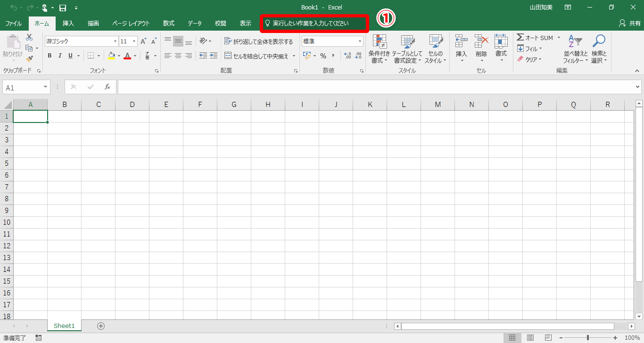Open the font size 11 dropdown
The width and height of the screenshot is (644, 343).
pos(134,41)
